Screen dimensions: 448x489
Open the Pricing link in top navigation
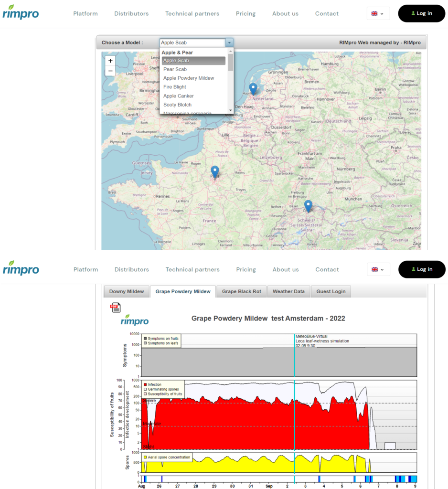point(245,13)
